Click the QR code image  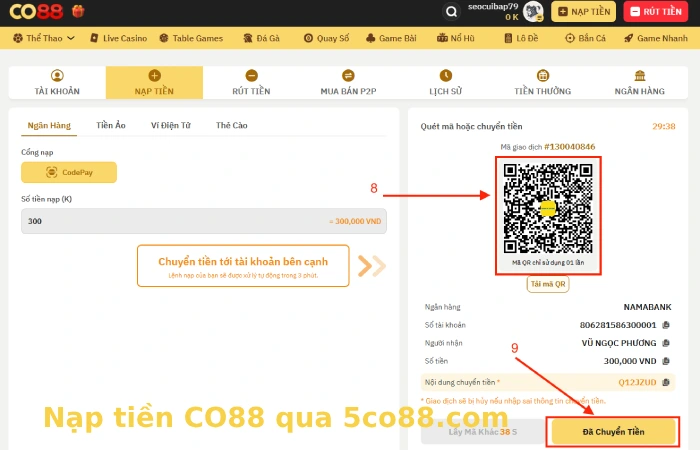pos(548,209)
